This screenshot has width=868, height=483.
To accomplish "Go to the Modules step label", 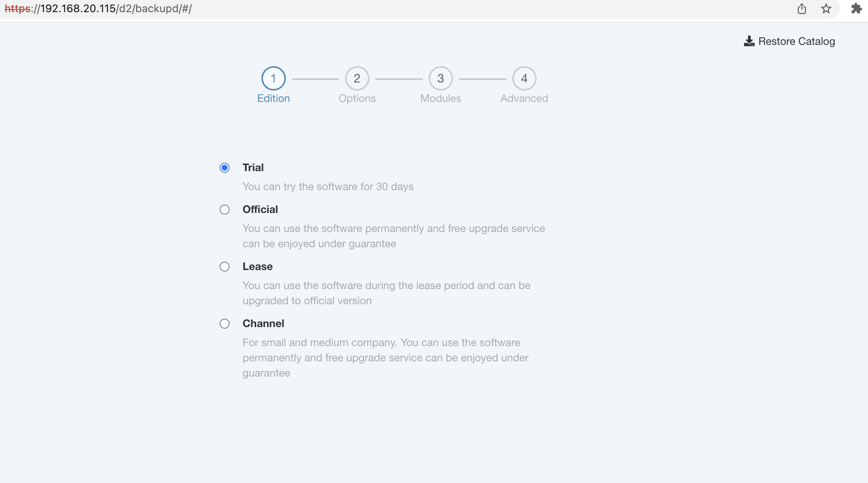I will coord(441,99).
